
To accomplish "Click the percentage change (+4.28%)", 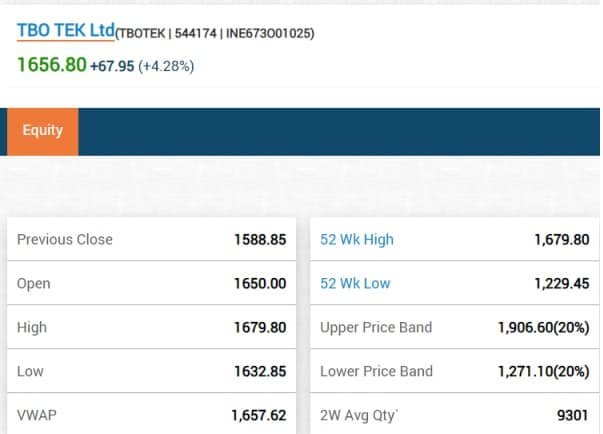I will pyautogui.click(x=166, y=66).
